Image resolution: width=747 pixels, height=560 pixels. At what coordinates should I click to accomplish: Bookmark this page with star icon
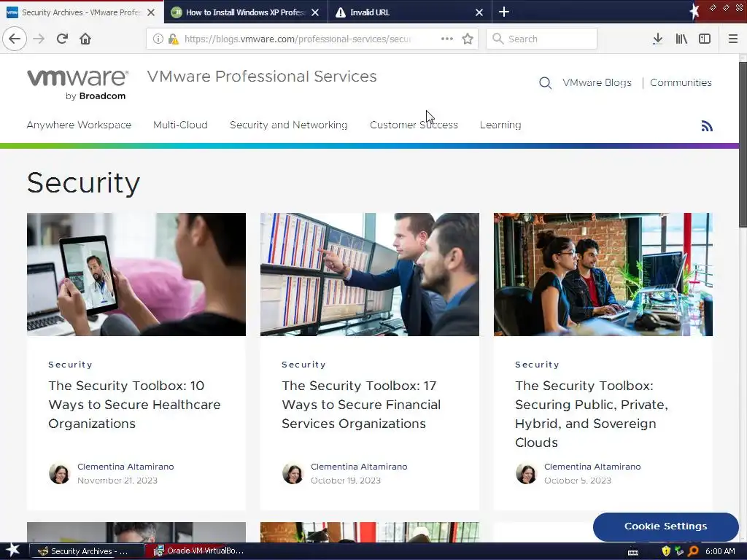468,39
